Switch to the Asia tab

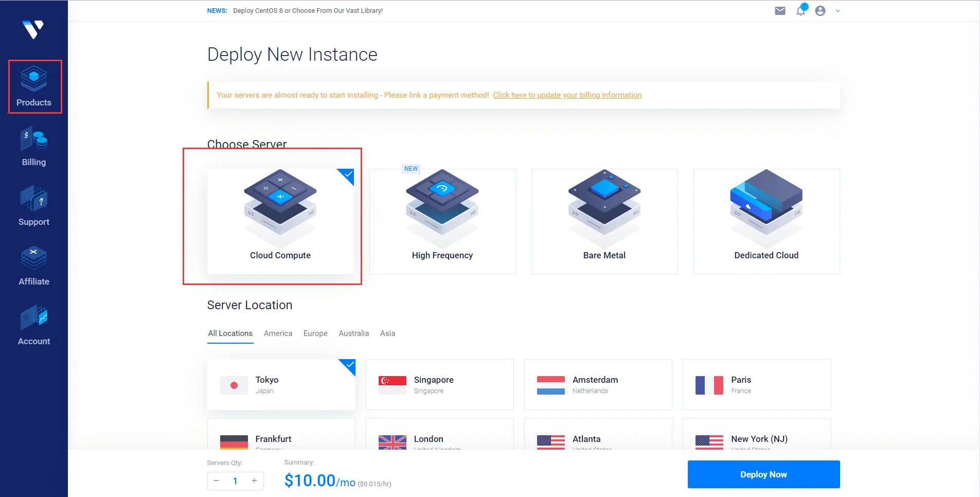coord(388,333)
